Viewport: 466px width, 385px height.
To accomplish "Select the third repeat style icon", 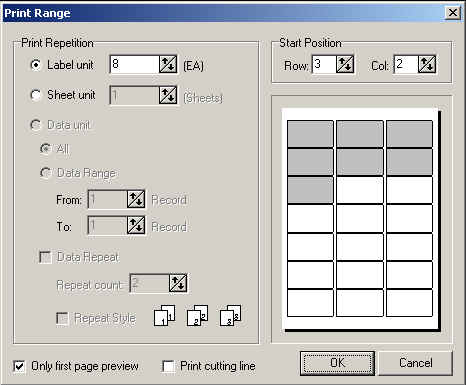I will [231, 315].
